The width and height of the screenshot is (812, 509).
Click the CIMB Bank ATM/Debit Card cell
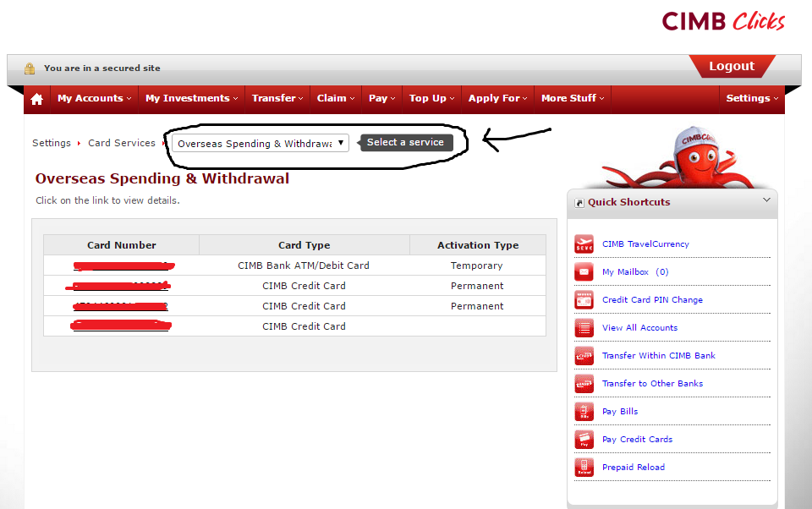[x=304, y=265]
